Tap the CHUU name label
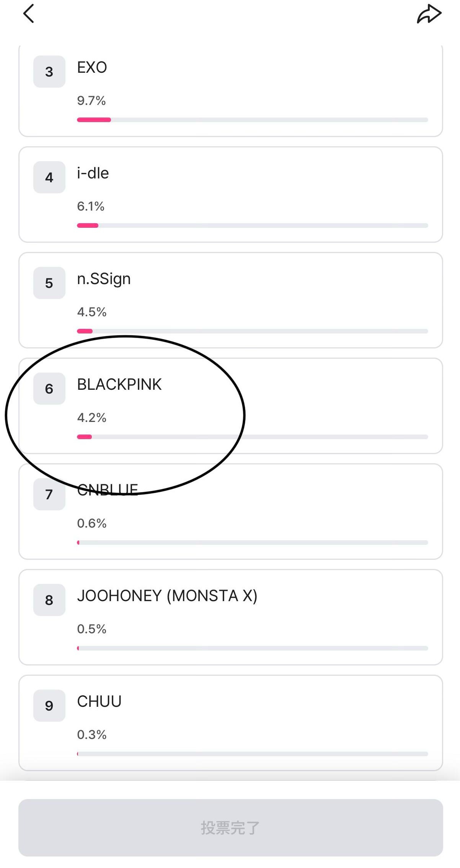 pos(99,701)
